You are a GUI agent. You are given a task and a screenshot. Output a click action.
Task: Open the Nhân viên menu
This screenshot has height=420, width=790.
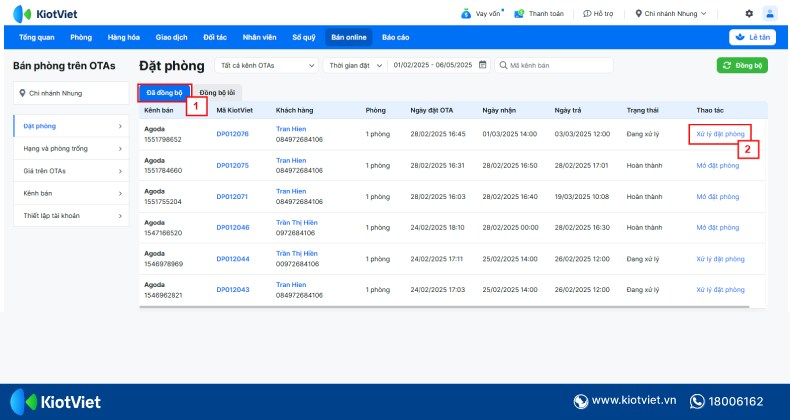click(259, 37)
